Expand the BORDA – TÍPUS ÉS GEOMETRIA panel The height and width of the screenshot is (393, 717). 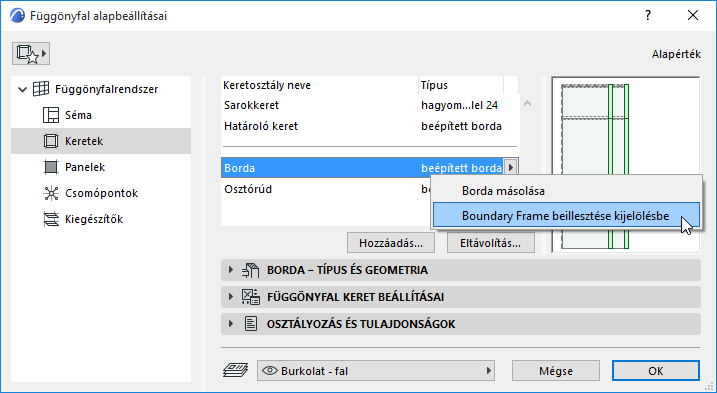(231, 270)
